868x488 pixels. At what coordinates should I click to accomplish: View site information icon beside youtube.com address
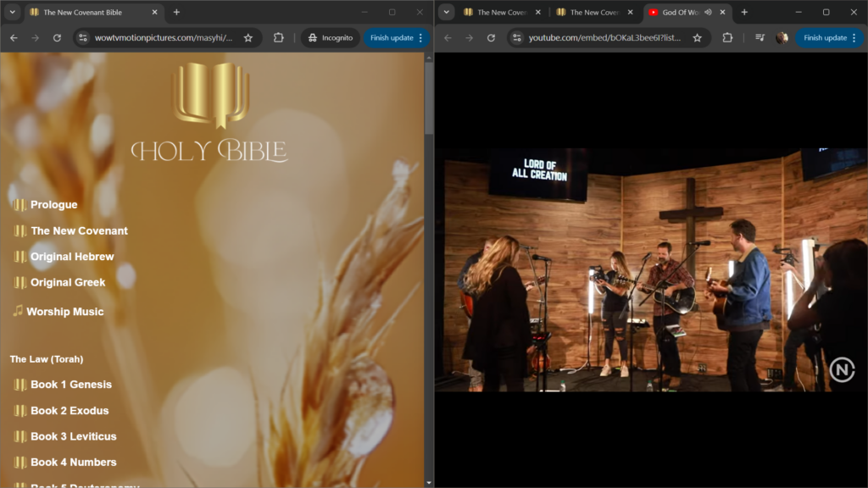click(516, 38)
